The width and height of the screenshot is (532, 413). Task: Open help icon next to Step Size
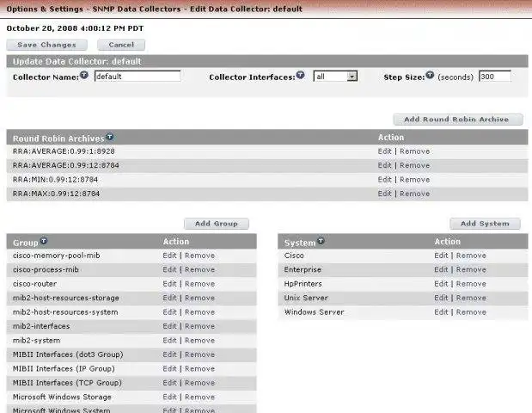(430, 75)
